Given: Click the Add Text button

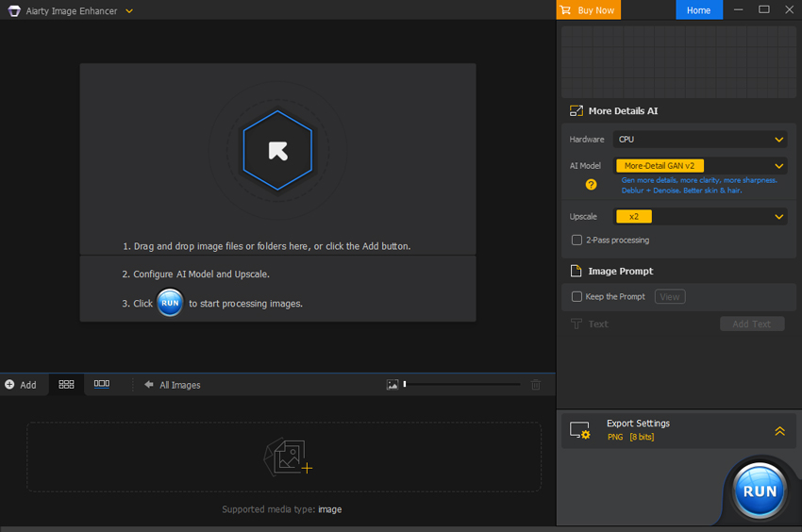Looking at the screenshot, I should pos(752,324).
